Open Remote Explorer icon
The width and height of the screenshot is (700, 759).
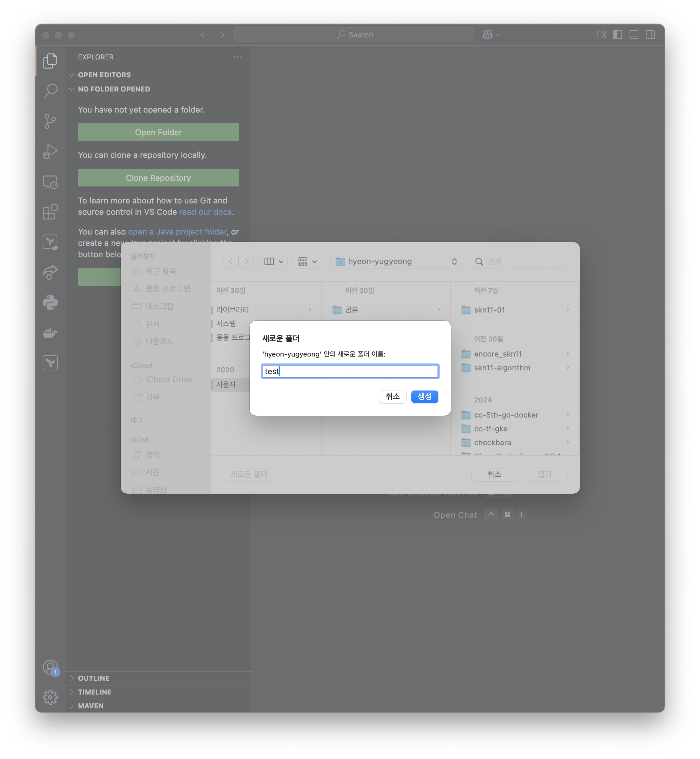(50, 182)
